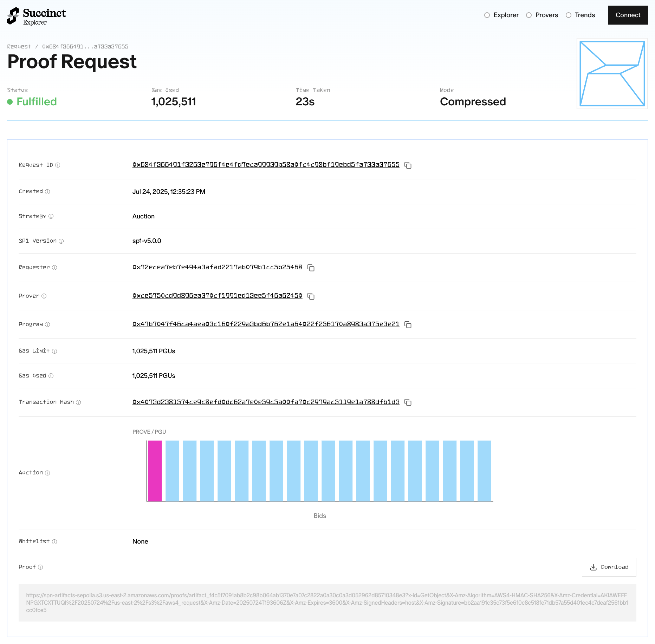
Task: Show info tooltip for Gas Used row
Action: coord(51,376)
